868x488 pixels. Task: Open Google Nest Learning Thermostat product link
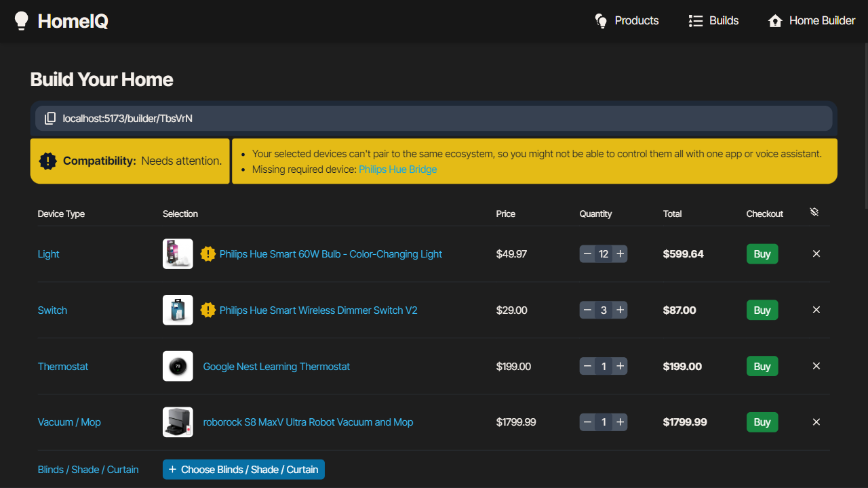(277, 367)
